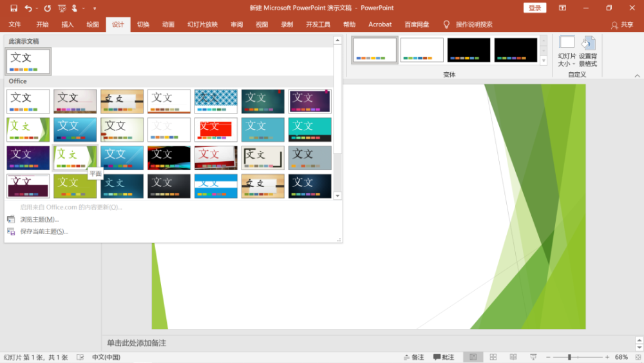Open Format Background (设置背景格式) icon

(588, 52)
